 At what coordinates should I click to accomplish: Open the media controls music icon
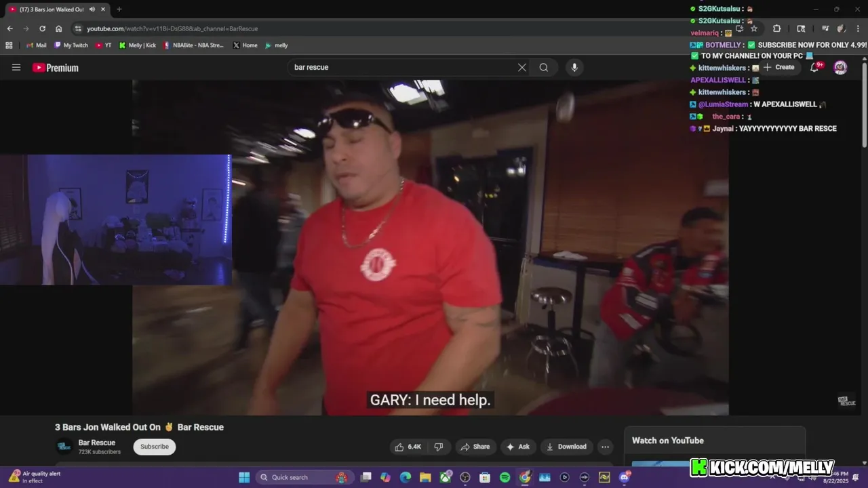point(825,28)
